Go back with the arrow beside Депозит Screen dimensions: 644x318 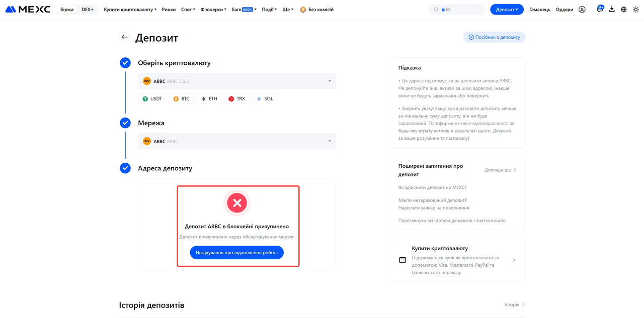point(124,37)
